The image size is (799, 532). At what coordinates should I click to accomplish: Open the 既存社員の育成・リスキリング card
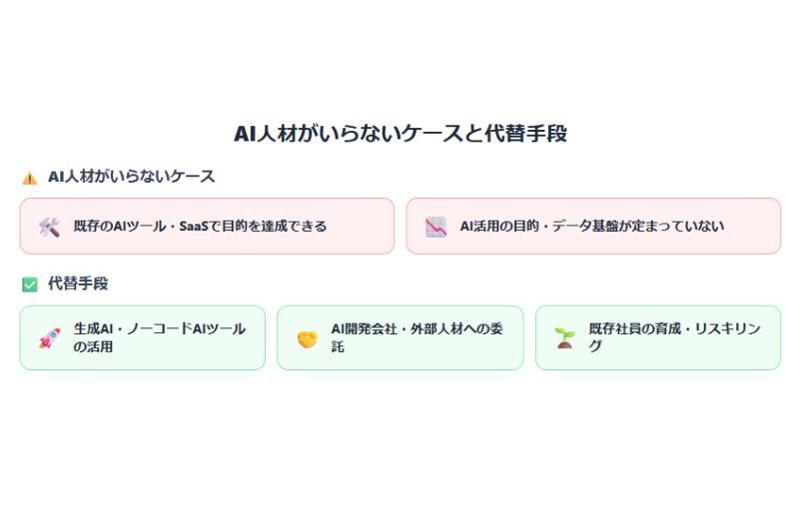click(658, 337)
